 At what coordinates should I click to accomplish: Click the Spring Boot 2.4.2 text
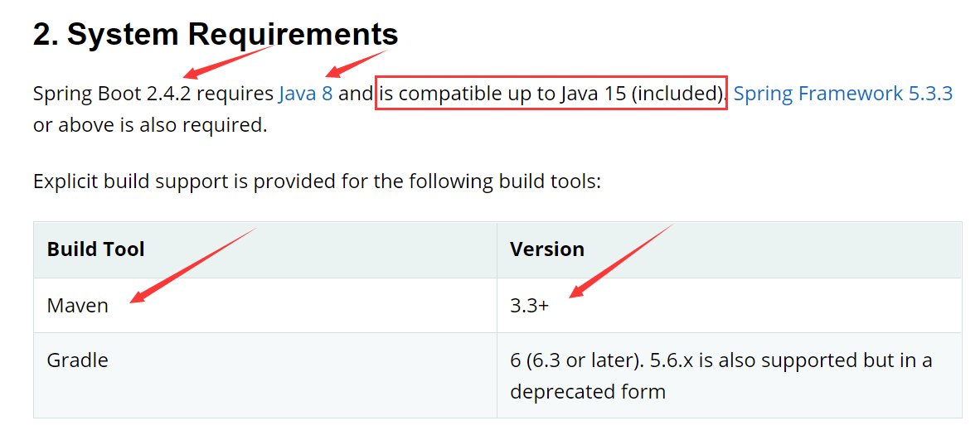point(112,94)
